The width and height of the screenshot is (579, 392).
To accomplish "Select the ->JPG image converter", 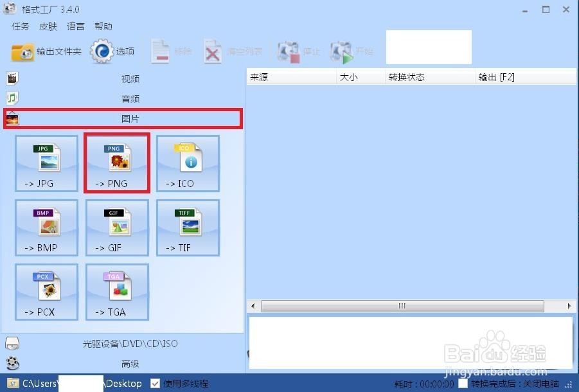I will click(x=46, y=163).
